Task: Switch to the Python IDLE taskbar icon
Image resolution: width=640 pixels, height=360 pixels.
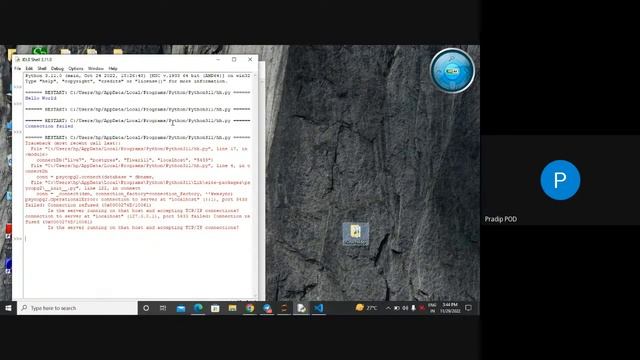Action: click(x=301, y=308)
